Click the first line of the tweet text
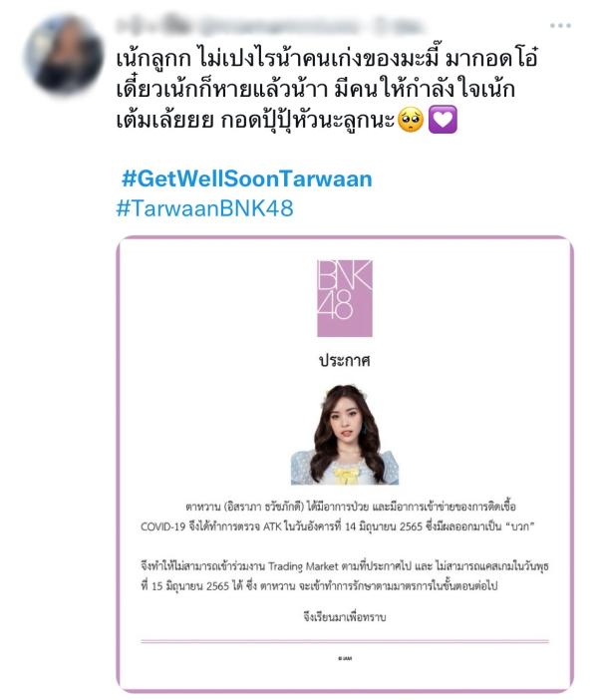This screenshot has width=598, height=700. 328,59
